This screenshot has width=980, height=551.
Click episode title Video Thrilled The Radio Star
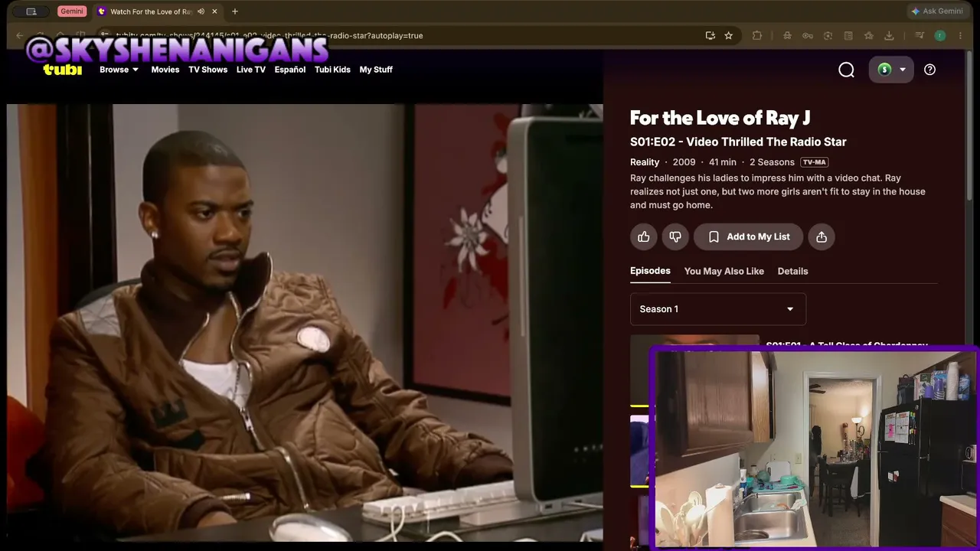766,142
